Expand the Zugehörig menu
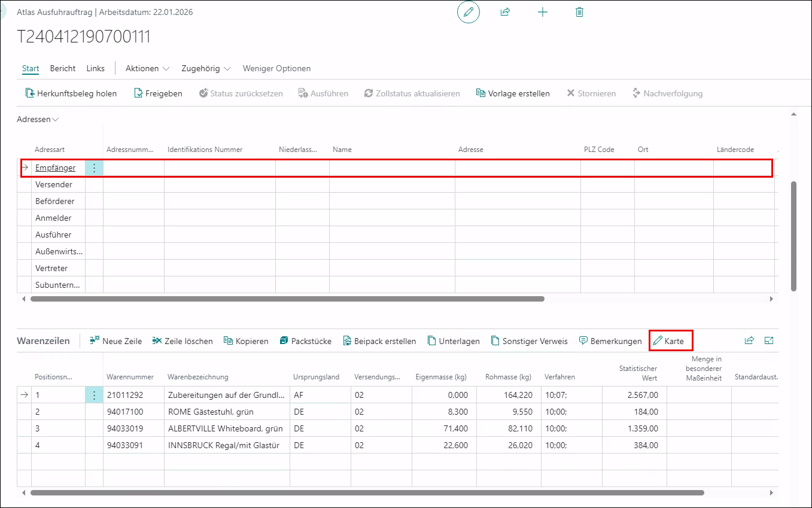812x508 pixels. point(206,68)
